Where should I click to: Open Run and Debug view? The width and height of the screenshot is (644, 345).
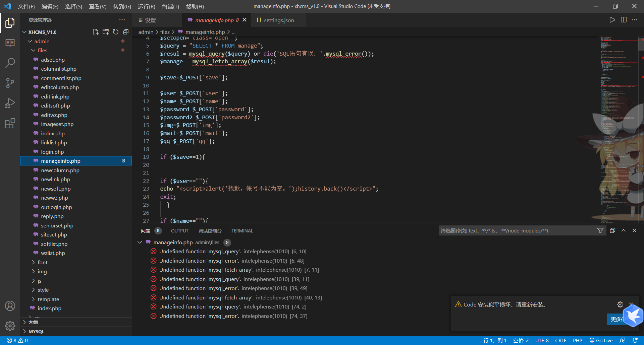pos(10,103)
